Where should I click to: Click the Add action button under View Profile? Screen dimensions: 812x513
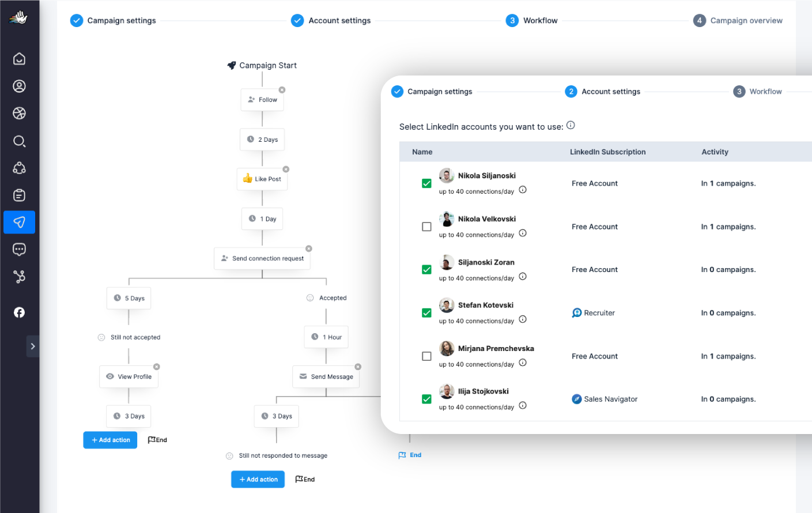[x=110, y=440]
